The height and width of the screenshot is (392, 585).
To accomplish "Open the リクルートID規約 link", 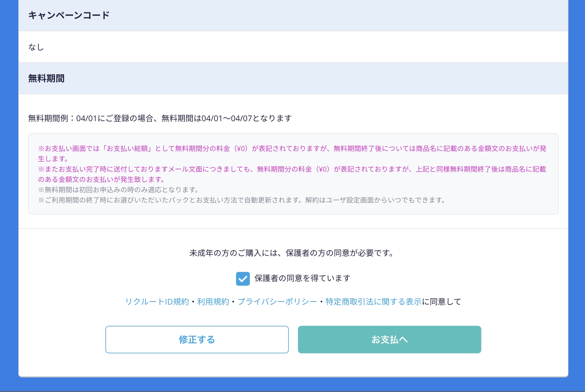I will tap(157, 301).
